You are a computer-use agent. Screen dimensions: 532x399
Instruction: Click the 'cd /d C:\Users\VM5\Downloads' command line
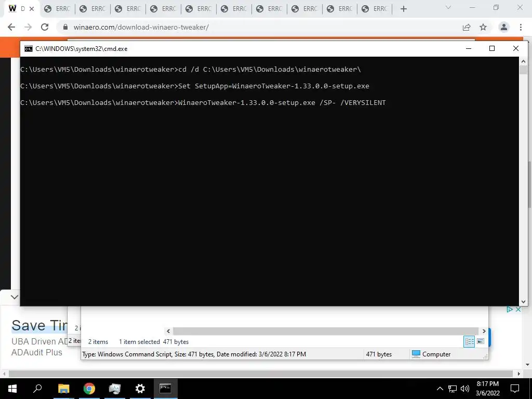coord(270,69)
